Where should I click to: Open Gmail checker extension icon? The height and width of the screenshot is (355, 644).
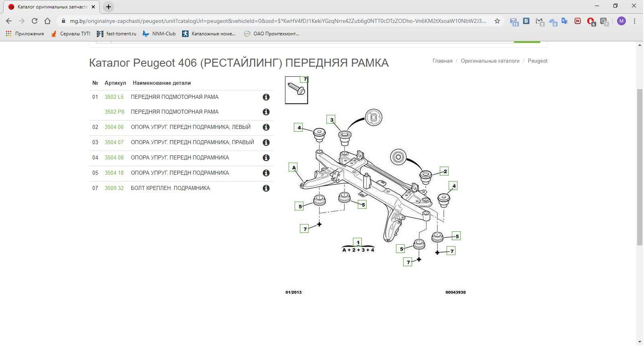pyautogui.click(x=539, y=21)
